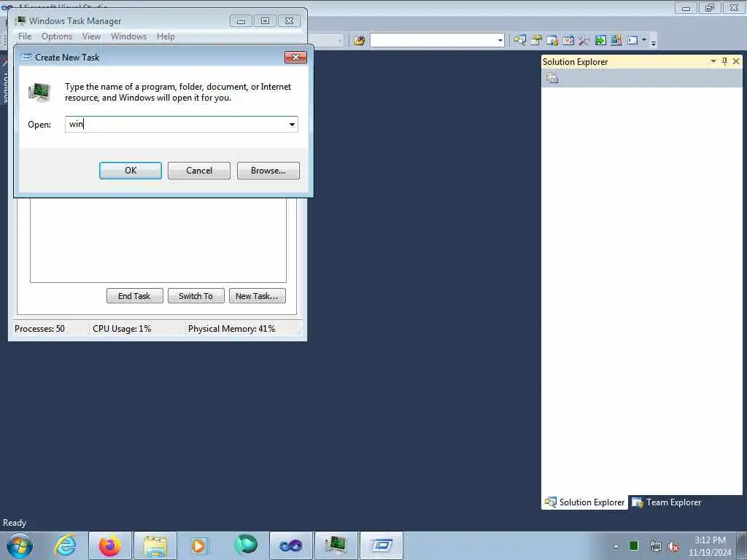Open Start Page toolbar icon
This screenshot has width=747, height=560.
[600, 41]
